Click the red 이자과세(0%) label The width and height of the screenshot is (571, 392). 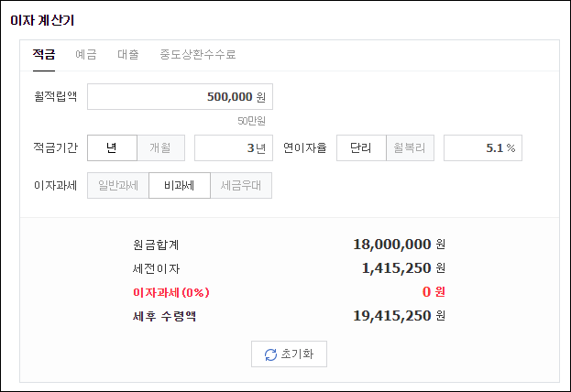[x=171, y=292]
